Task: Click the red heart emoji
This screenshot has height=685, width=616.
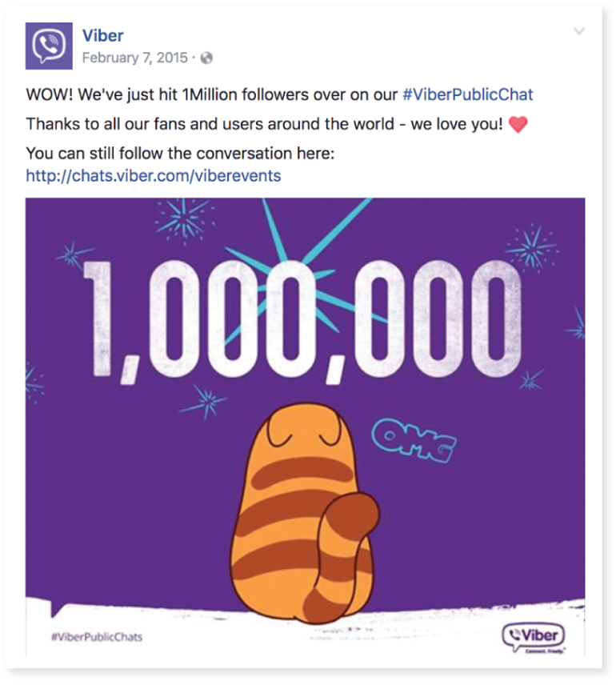Action: [518, 125]
